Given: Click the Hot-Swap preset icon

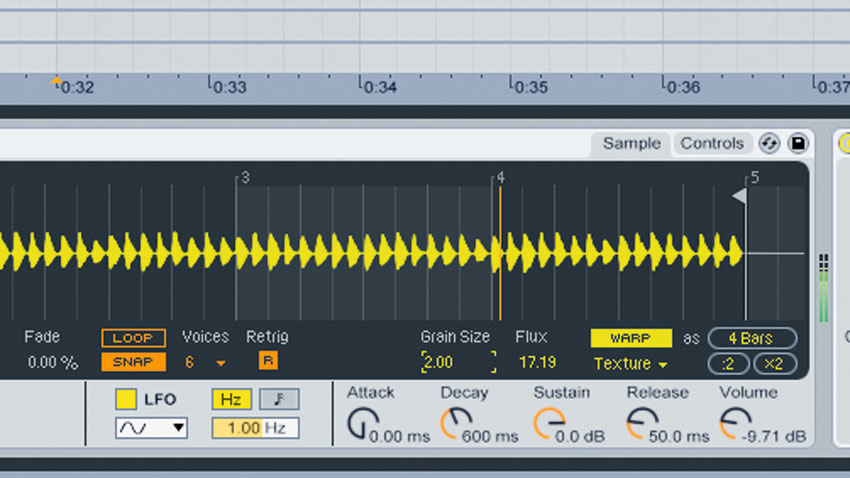Looking at the screenshot, I should tap(769, 144).
